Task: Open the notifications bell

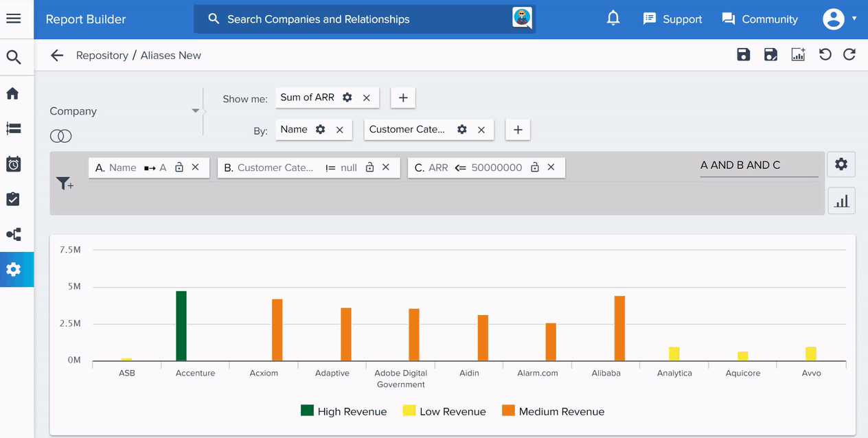Action: 613,19
